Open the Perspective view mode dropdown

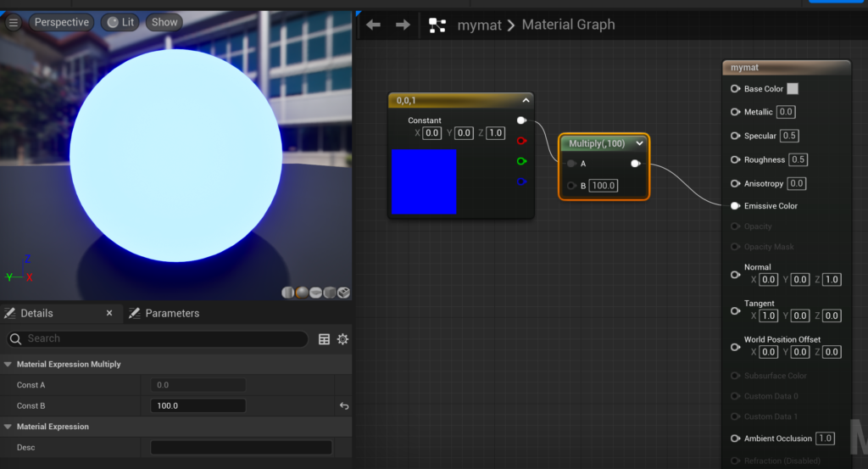click(62, 22)
